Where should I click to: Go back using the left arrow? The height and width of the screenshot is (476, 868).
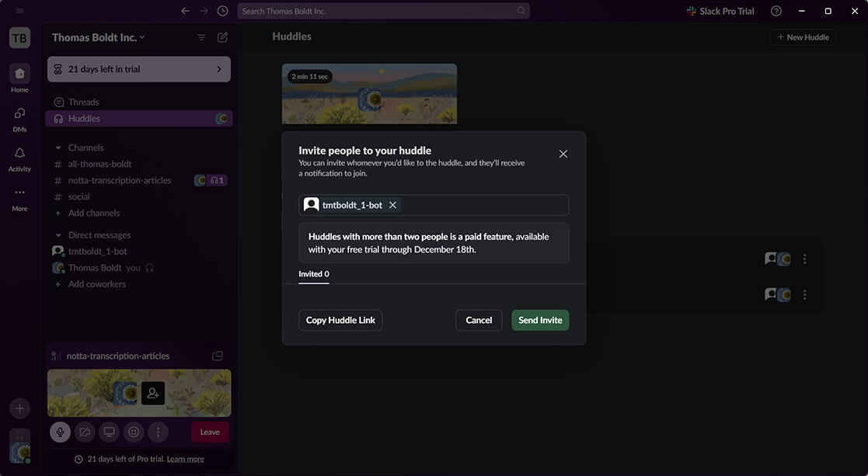(x=186, y=11)
